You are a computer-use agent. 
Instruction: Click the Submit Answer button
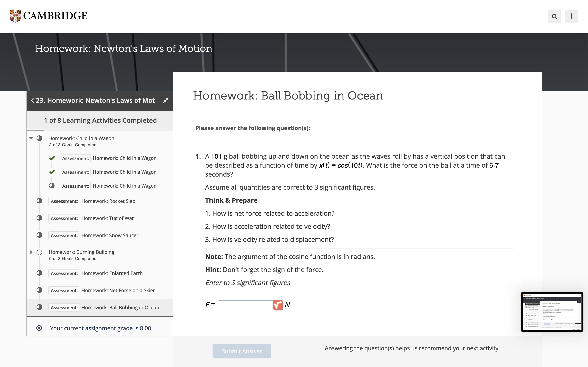(x=242, y=351)
